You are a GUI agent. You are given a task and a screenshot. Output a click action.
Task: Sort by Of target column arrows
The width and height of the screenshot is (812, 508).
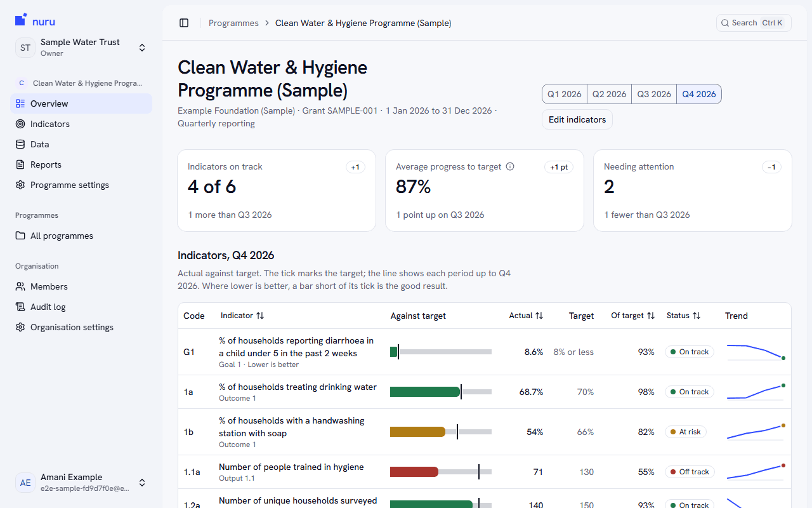650,316
